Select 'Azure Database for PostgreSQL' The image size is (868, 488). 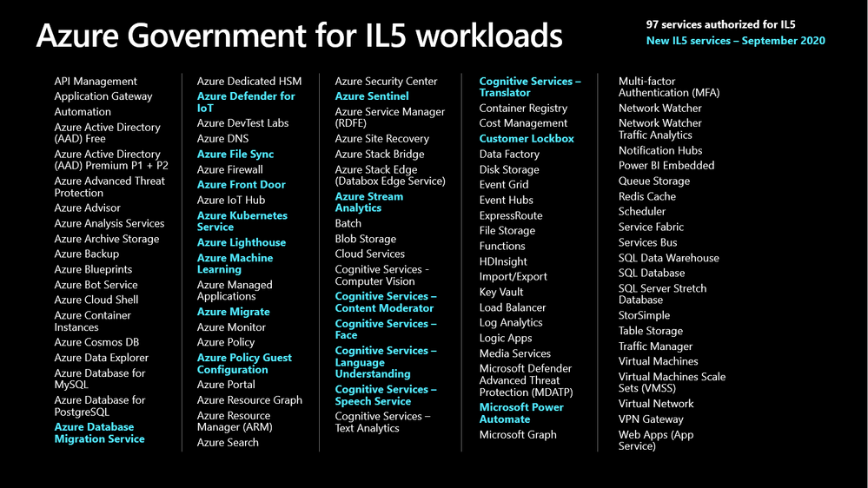100,406
